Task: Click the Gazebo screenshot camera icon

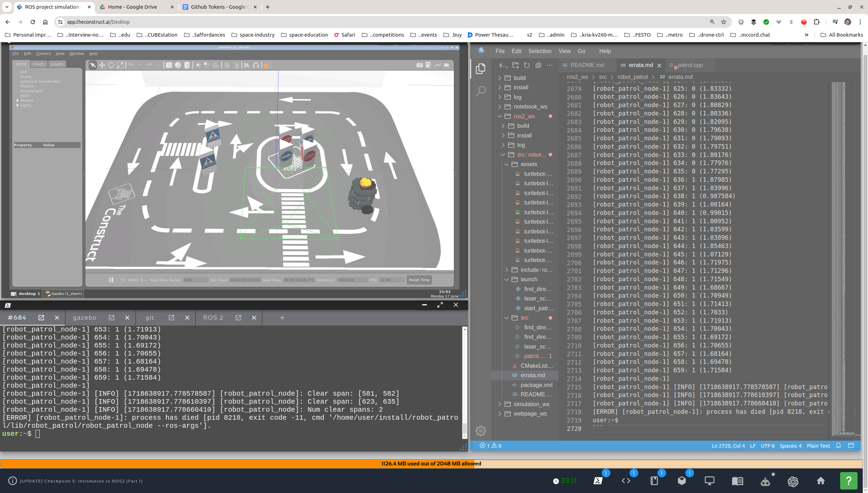Action: click(419, 65)
